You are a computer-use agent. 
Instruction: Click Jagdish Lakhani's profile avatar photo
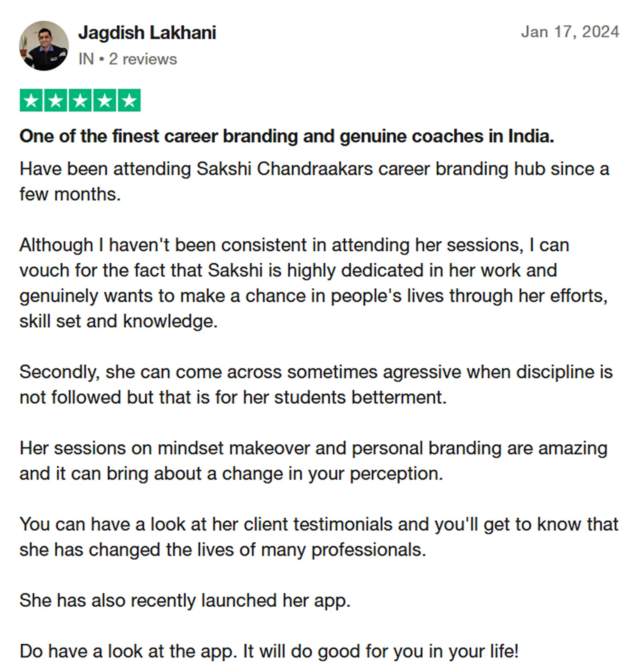pos(44,46)
